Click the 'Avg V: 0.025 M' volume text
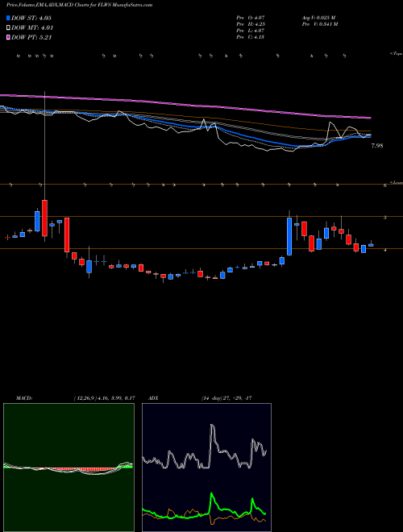 318,17
